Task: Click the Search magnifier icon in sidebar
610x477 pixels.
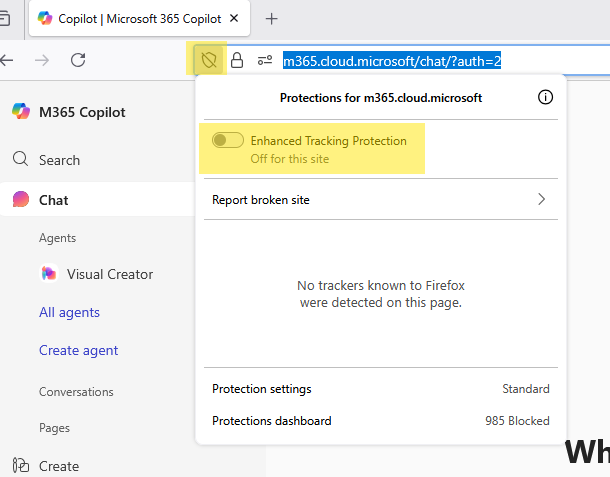Action: click(x=20, y=159)
